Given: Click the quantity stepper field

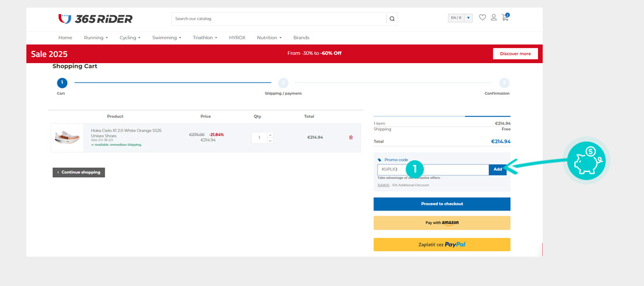Looking at the screenshot, I should click(259, 138).
